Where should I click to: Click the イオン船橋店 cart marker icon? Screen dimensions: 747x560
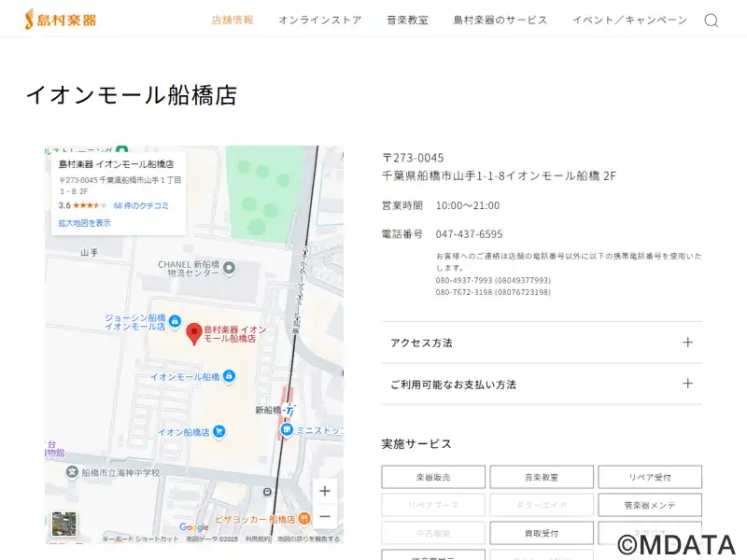[x=219, y=432]
